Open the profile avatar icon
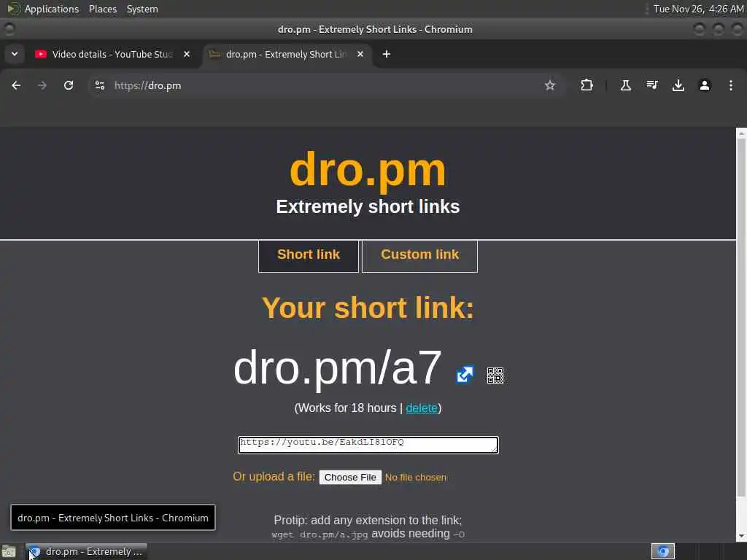The image size is (747, 560). click(x=704, y=86)
